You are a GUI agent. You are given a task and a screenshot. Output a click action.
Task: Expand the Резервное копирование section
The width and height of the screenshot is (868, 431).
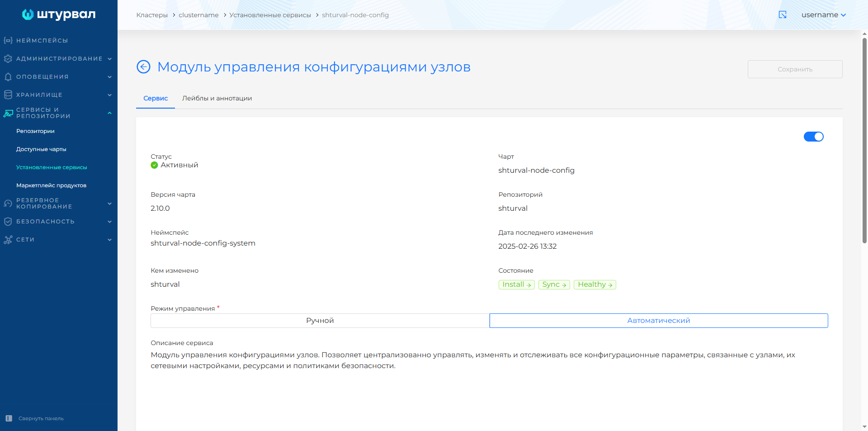109,204
